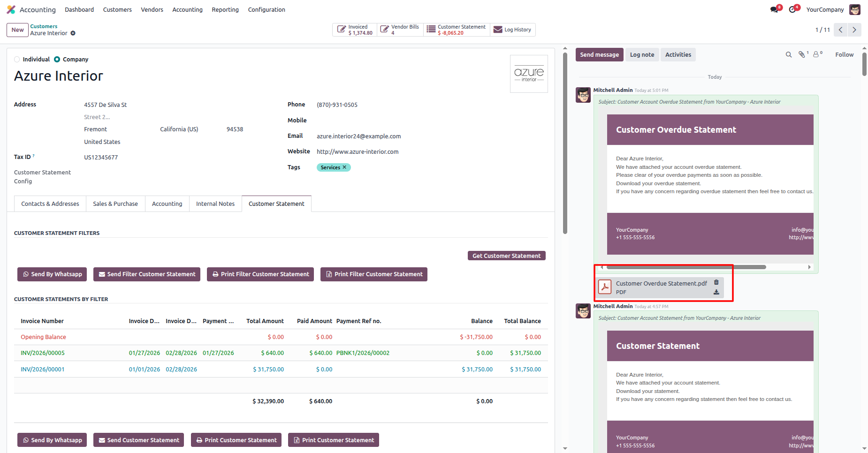Click the horizontal scrollbar in the overdue message
Viewport: 868px width, 453px height.
tap(686, 267)
